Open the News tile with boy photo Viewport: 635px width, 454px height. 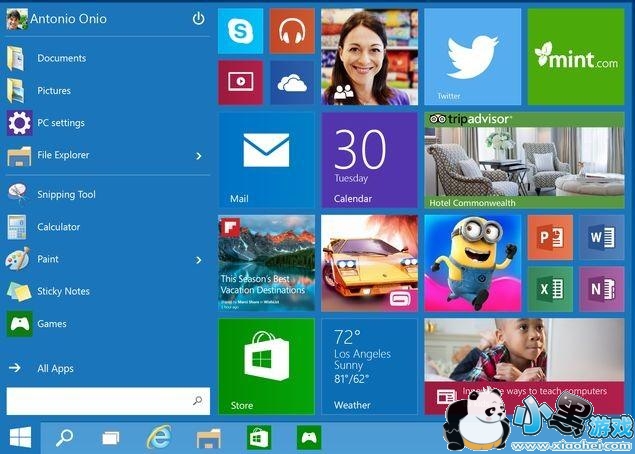[524, 367]
